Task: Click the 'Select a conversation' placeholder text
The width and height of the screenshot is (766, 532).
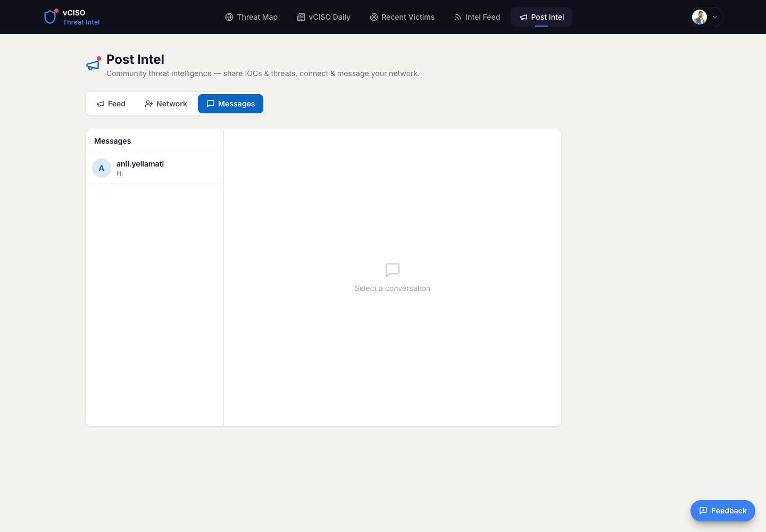Action: pyautogui.click(x=393, y=288)
